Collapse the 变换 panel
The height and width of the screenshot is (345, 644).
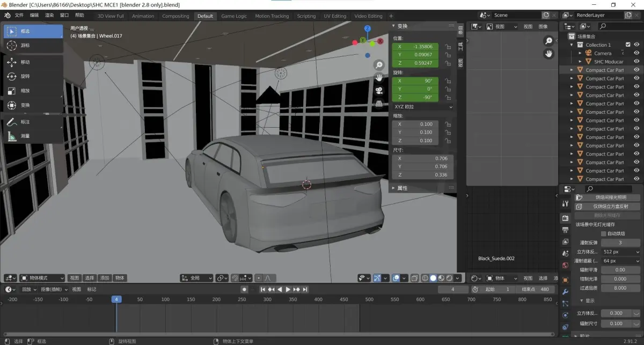pyautogui.click(x=401, y=26)
